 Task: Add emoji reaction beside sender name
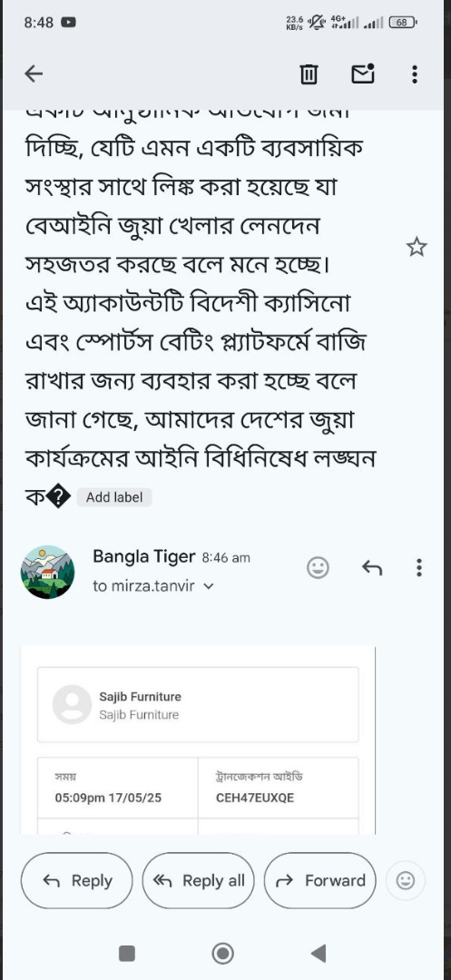pyautogui.click(x=318, y=567)
